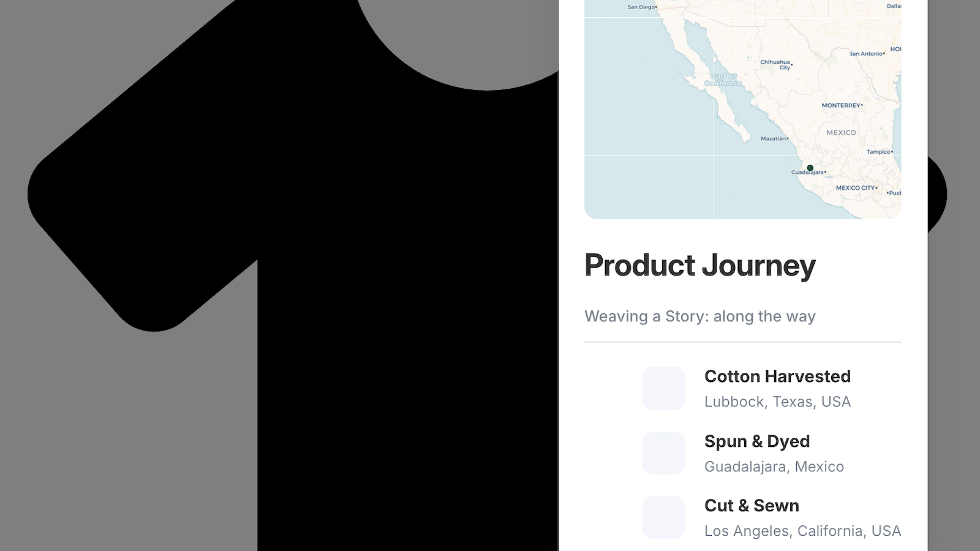The height and width of the screenshot is (551, 980).
Task: Click the Weaving a Story subtitle
Action: point(700,317)
